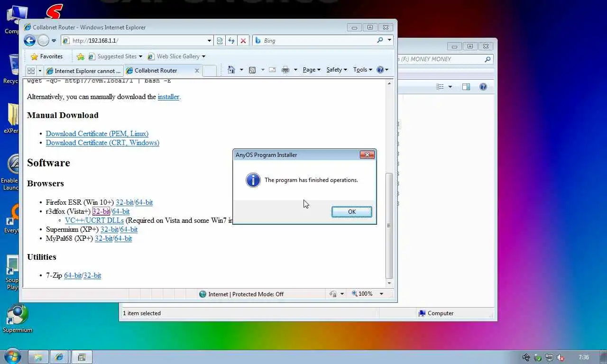Click the IE Help question mark icon
This screenshot has width=607, height=364.
380,70
